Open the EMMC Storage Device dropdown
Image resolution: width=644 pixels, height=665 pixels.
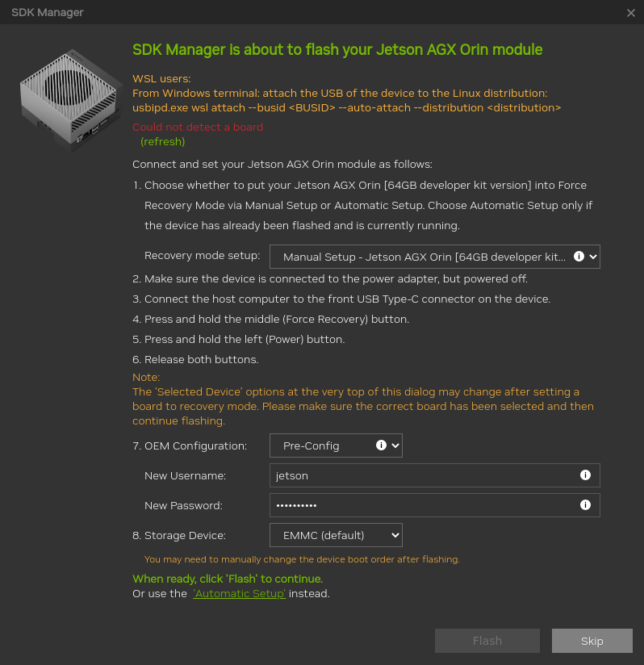(336, 535)
